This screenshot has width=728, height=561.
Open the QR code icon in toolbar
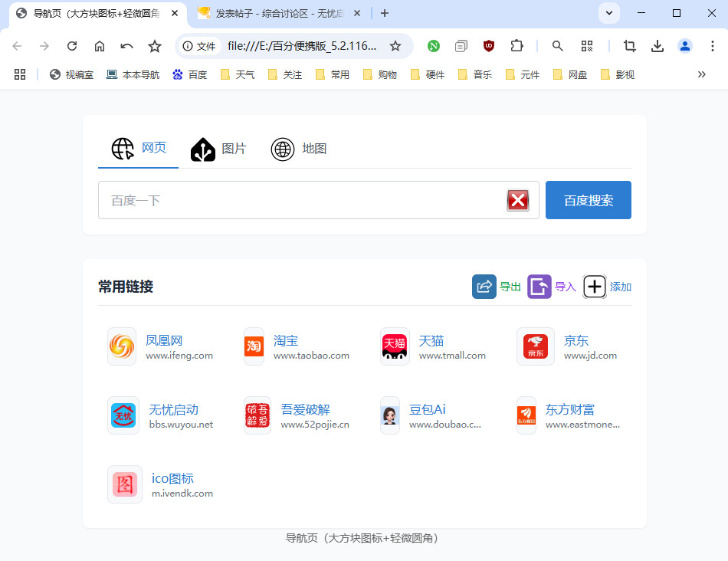coord(587,46)
